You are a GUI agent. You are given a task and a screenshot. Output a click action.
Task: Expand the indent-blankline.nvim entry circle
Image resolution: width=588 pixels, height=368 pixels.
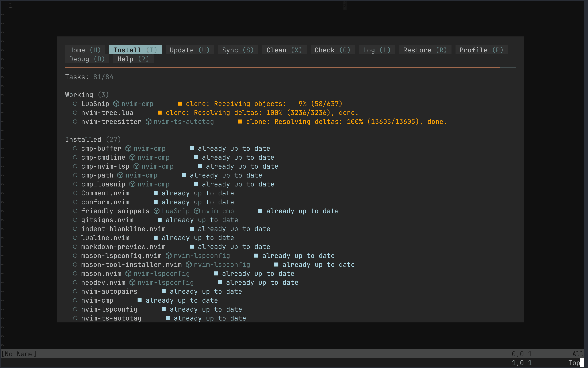(x=75, y=229)
